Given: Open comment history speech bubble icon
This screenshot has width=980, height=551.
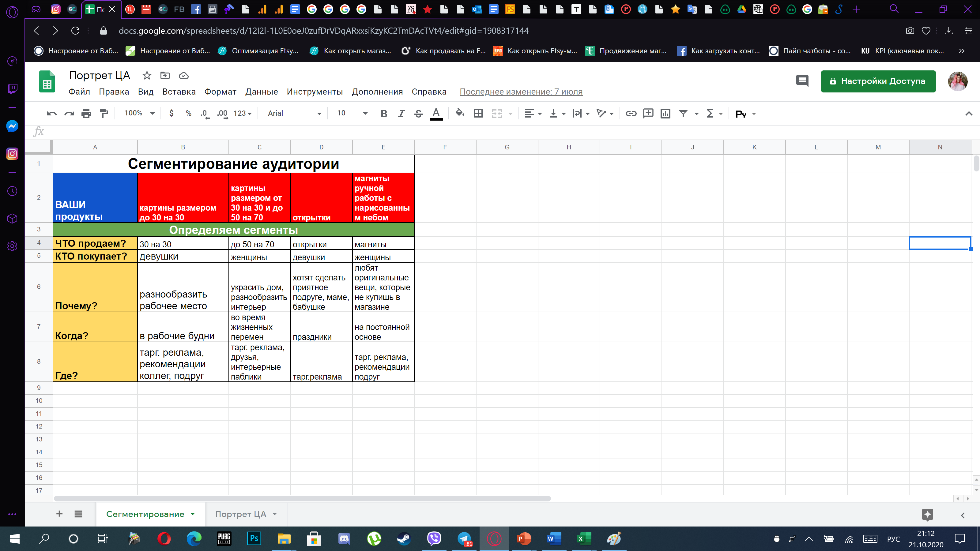Looking at the screenshot, I should [802, 81].
